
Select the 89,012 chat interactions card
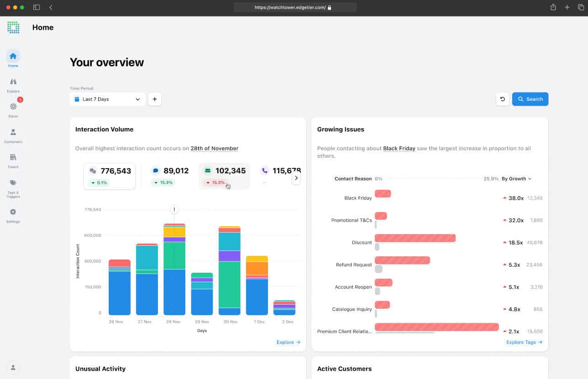(x=169, y=176)
